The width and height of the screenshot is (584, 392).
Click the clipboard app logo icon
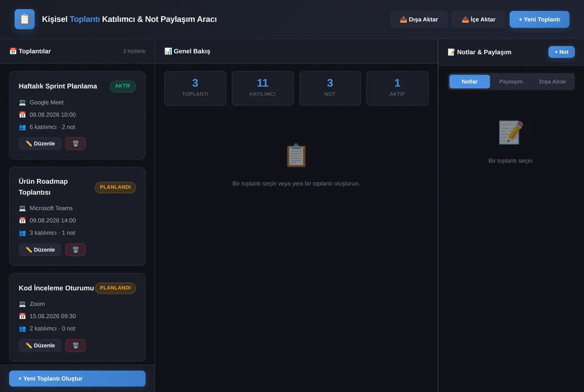(x=24, y=19)
